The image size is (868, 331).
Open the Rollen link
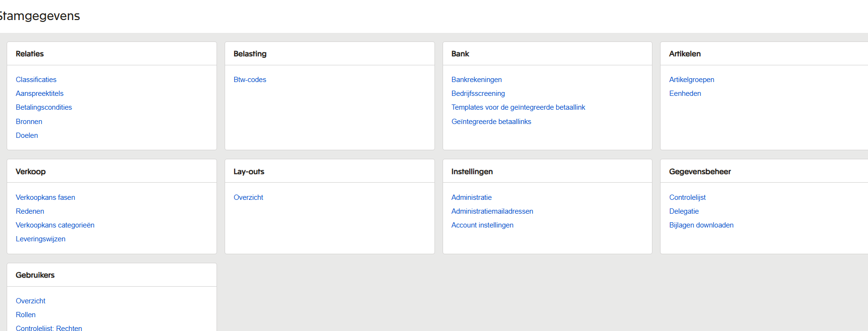coord(26,315)
